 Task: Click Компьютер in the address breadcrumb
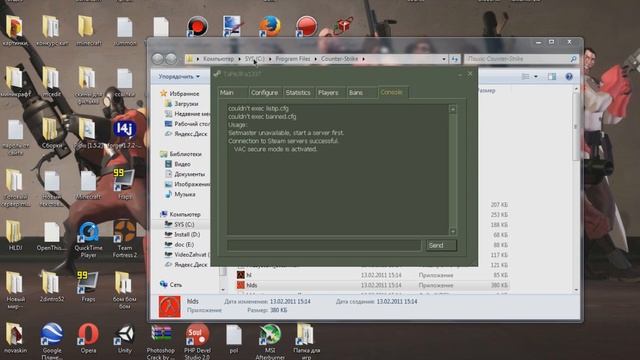coord(218,59)
